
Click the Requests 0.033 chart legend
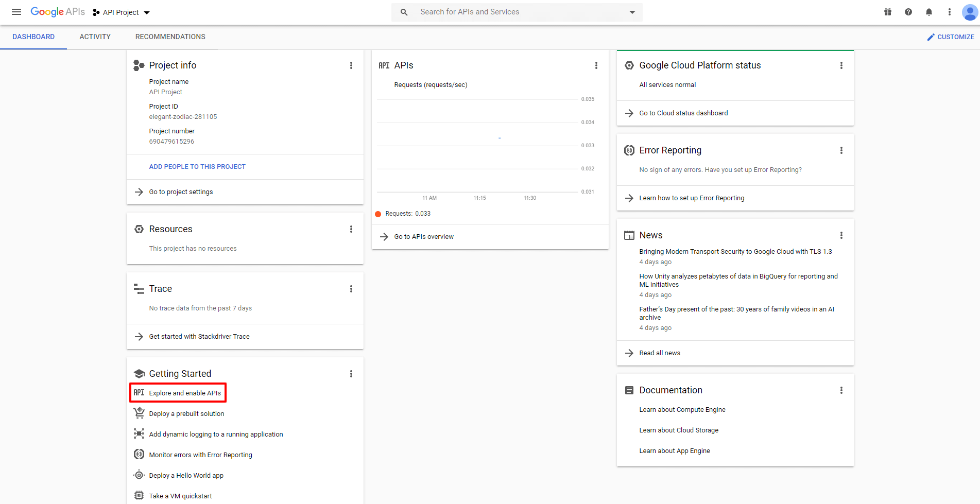[x=403, y=214]
